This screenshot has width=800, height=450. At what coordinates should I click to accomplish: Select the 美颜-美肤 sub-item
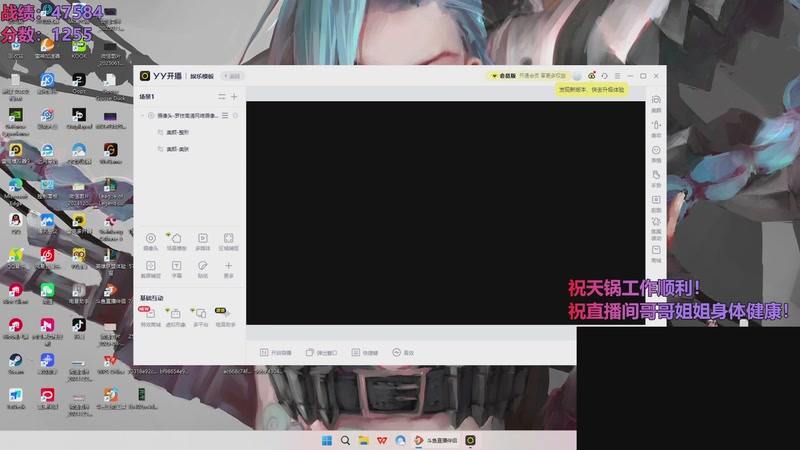178,149
